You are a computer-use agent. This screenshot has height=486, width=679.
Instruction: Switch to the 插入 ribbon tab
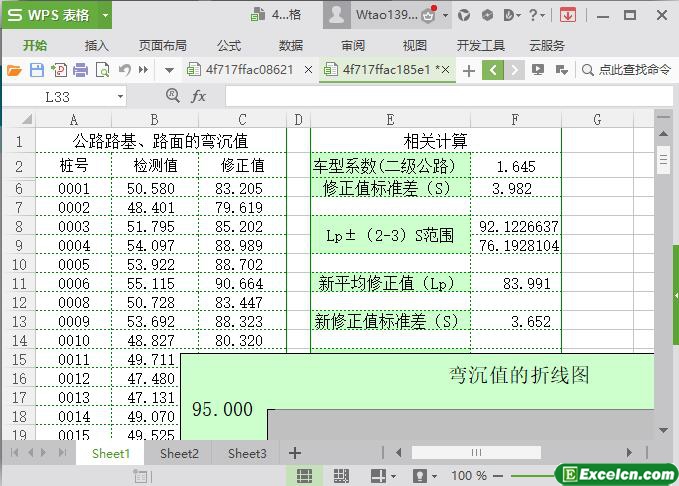(x=97, y=45)
